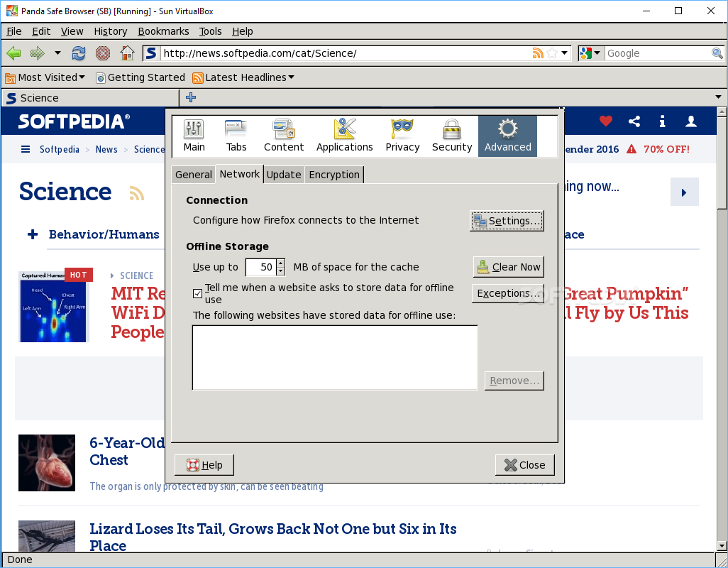Image resolution: width=728 pixels, height=568 pixels.
Task: Open the address bar history dropdown
Action: (564, 53)
